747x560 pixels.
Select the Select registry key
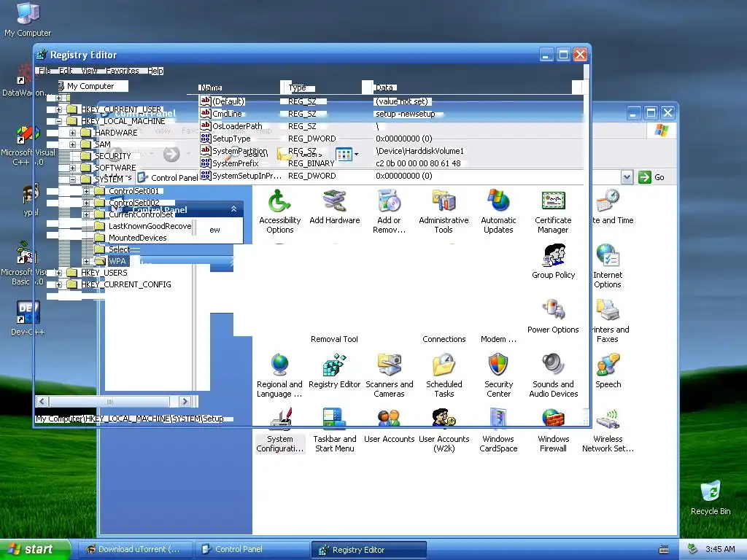coord(119,249)
